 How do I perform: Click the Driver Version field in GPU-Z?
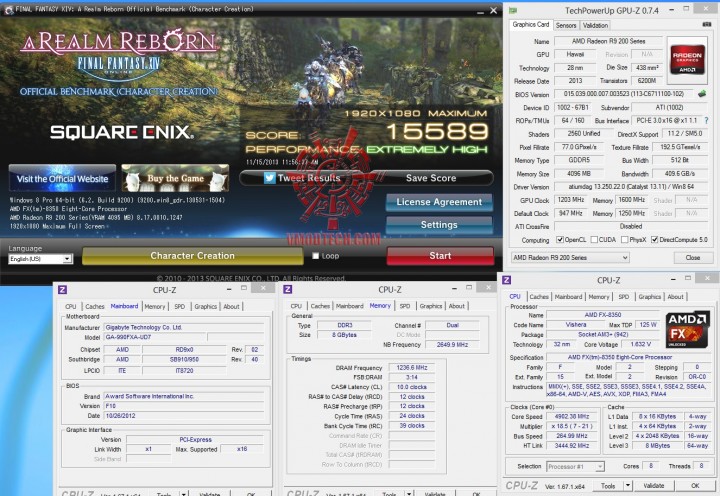pyautogui.click(x=631, y=187)
